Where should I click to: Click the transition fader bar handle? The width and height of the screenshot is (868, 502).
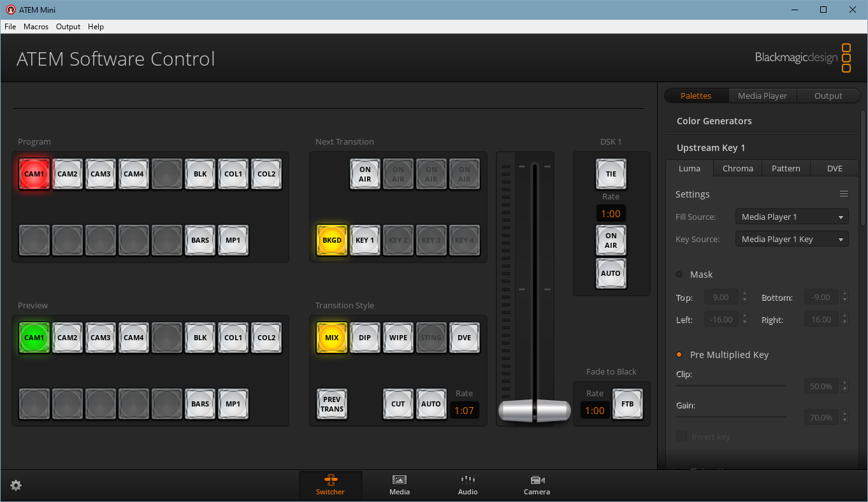pyautogui.click(x=534, y=411)
